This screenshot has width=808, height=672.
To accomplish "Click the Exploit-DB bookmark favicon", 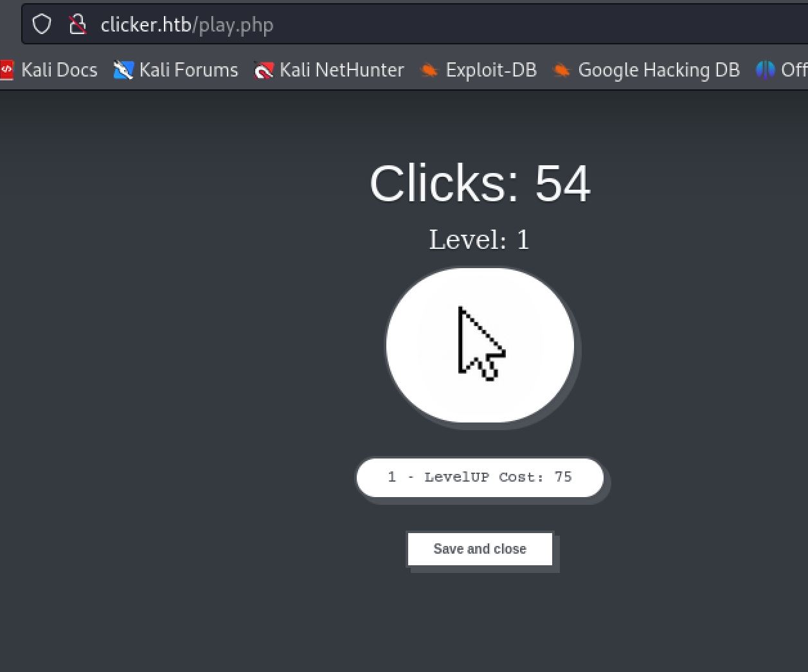I will point(429,71).
